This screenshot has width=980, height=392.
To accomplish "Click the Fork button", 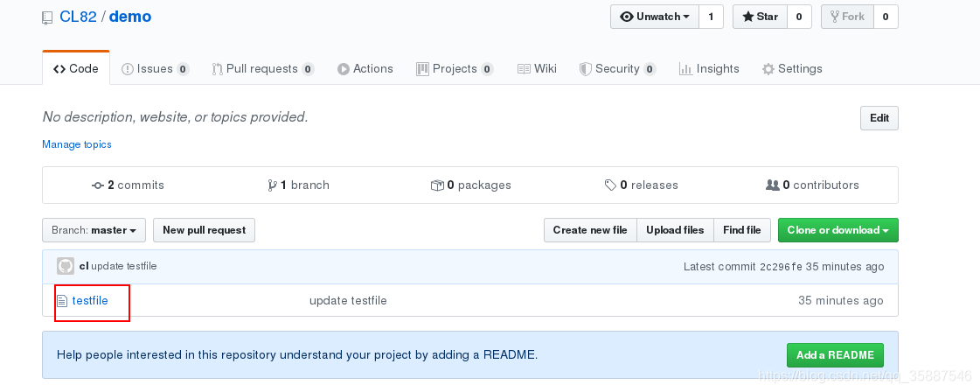I will tap(847, 17).
